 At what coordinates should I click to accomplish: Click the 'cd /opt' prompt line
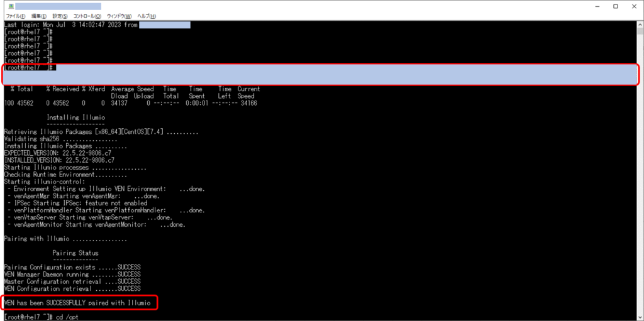point(41,317)
